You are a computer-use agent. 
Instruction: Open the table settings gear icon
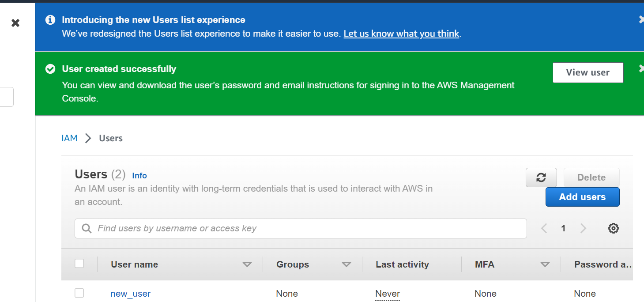pyautogui.click(x=613, y=228)
